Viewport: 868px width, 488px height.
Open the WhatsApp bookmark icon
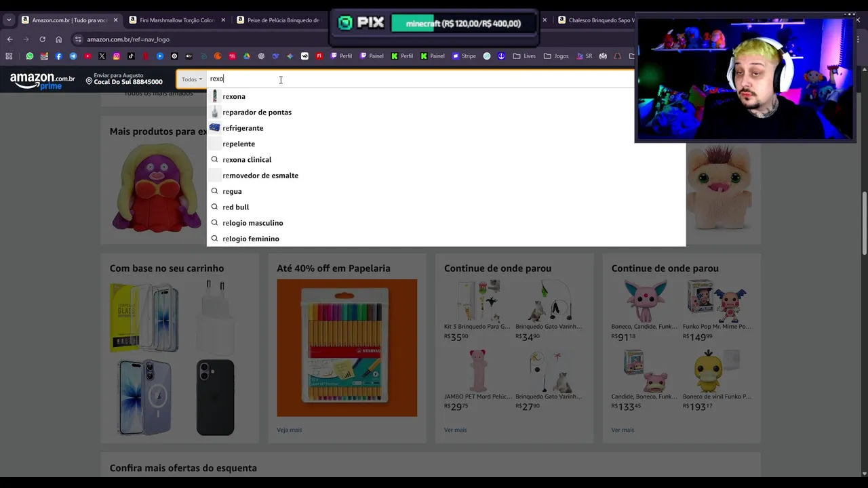click(29, 56)
